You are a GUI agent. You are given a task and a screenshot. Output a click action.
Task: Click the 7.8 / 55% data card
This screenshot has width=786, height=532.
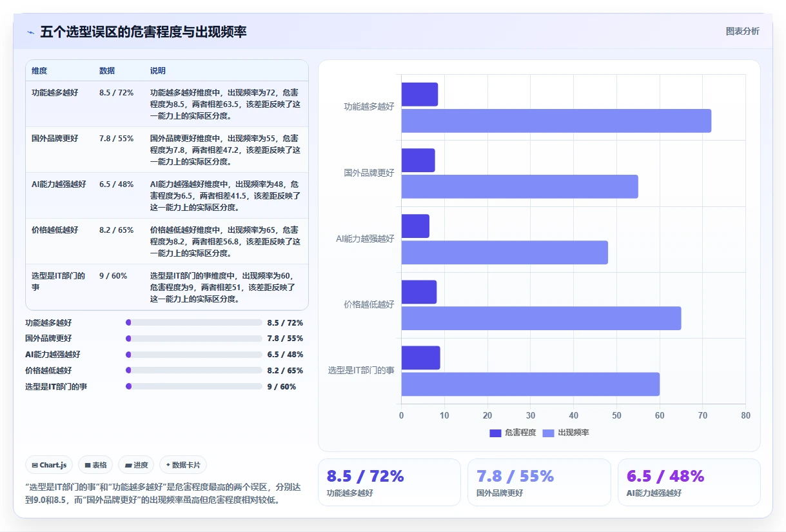click(539, 482)
